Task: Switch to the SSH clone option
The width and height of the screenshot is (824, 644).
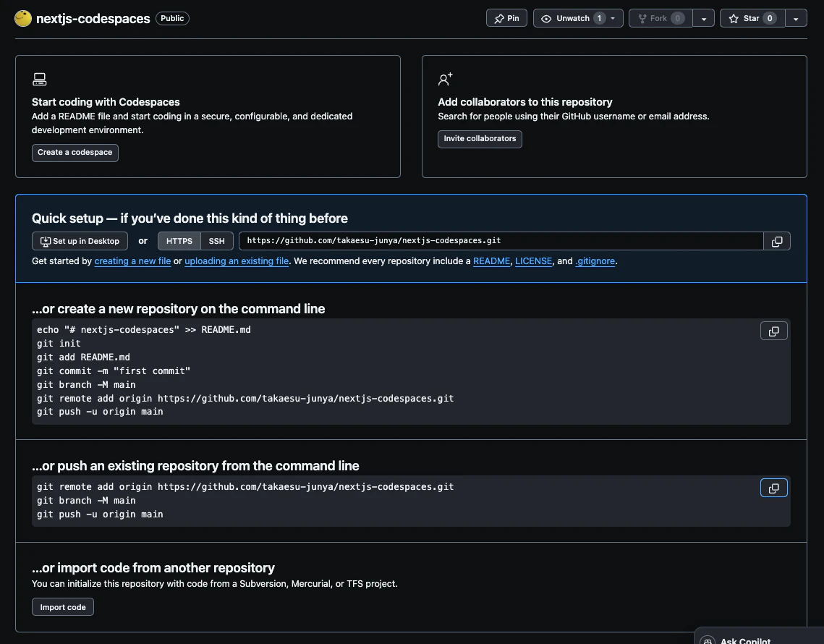Action: point(216,241)
